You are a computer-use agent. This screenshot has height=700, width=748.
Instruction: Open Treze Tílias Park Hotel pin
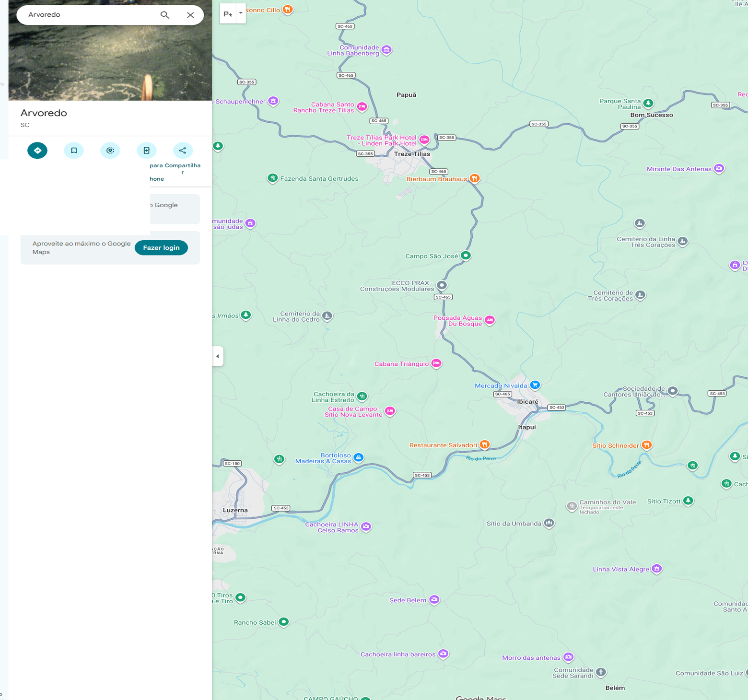click(424, 140)
